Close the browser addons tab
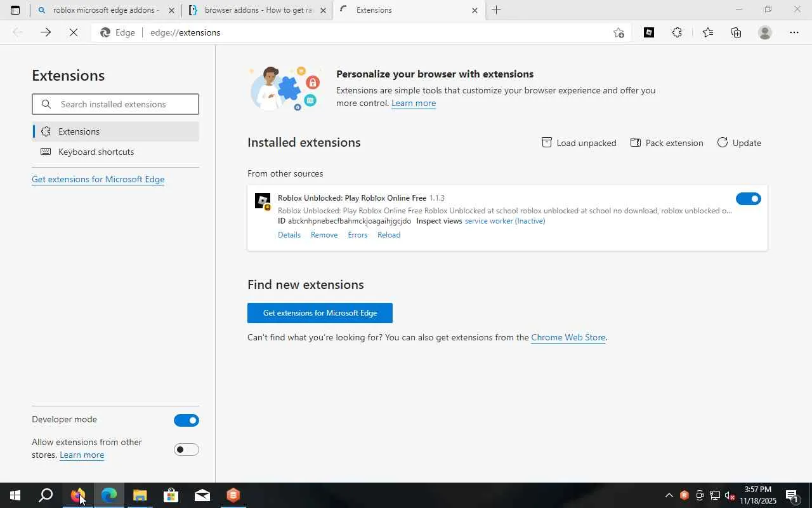 click(323, 10)
